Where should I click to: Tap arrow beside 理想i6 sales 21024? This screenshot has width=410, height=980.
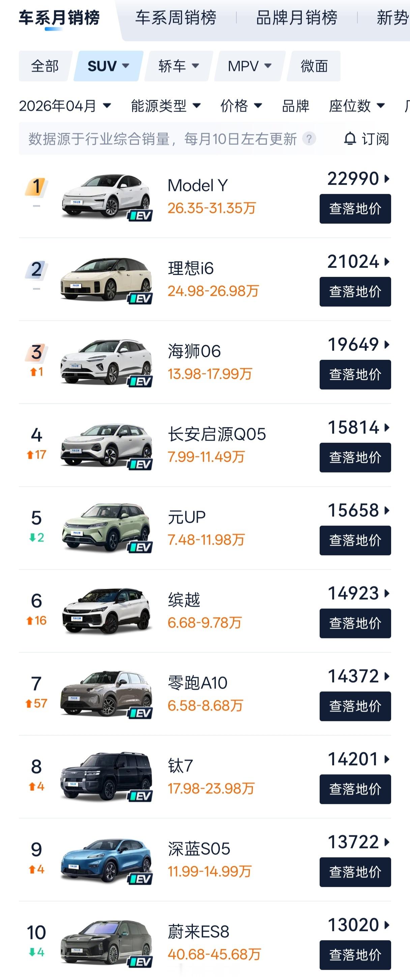[387, 261]
